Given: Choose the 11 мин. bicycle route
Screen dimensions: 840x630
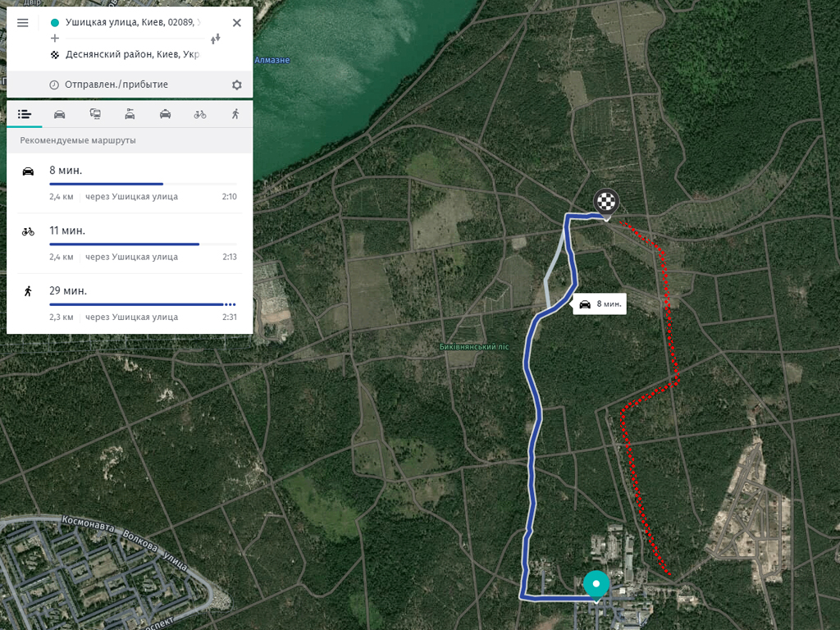Looking at the screenshot, I should coord(130,244).
